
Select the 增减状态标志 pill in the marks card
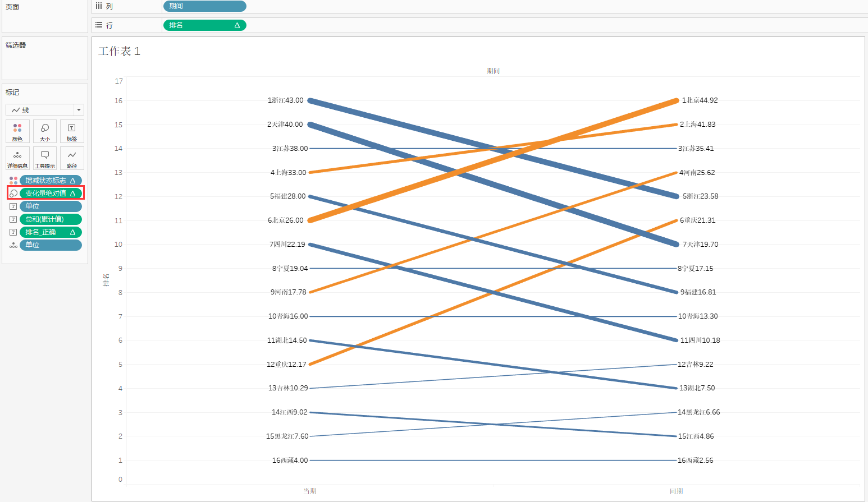[51, 181]
